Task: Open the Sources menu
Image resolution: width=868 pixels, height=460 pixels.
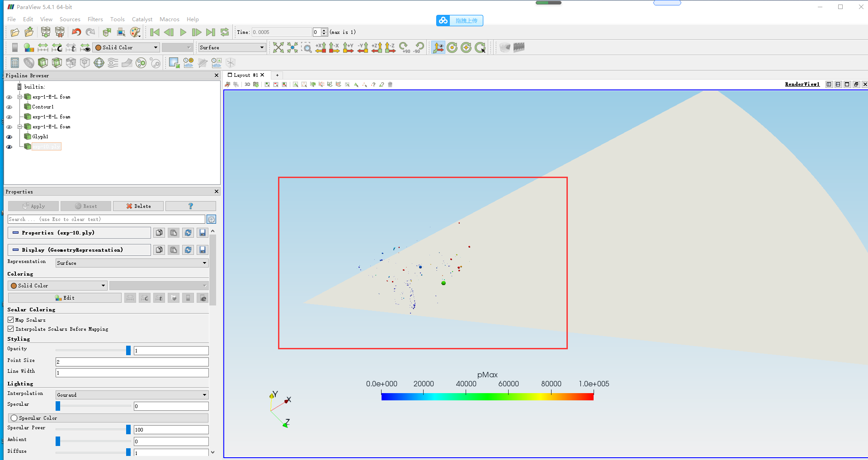Action: pyautogui.click(x=70, y=19)
